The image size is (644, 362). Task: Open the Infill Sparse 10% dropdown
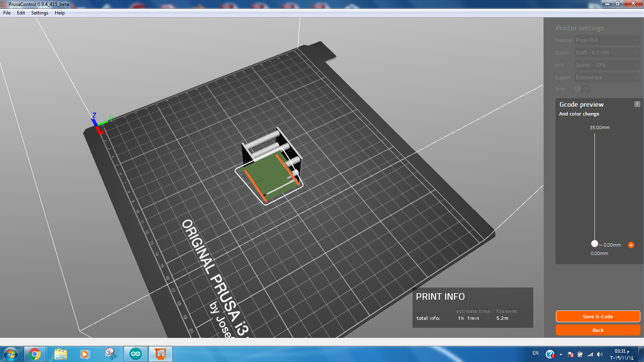tap(607, 65)
